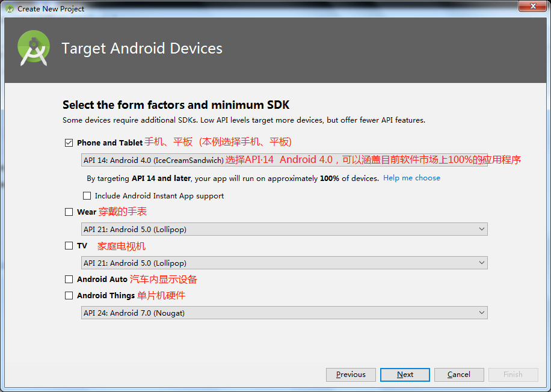
Task: Open the Android Things API 24 Nougat dropdown
Action: click(284, 313)
